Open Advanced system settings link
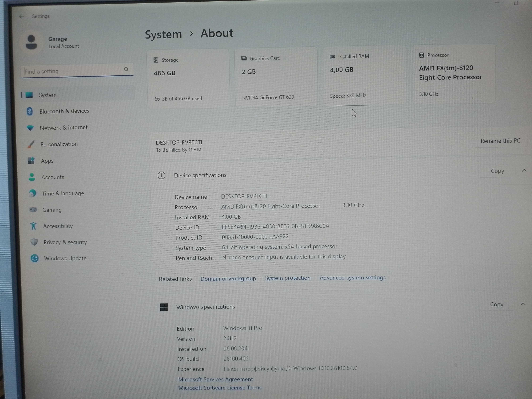Viewport: 532px width, 399px height. tap(353, 278)
